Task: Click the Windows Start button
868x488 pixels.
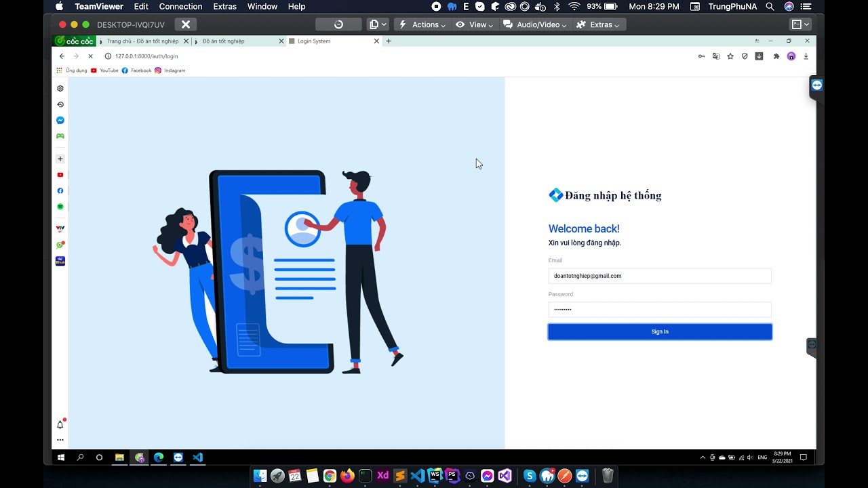Action: (61, 457)
